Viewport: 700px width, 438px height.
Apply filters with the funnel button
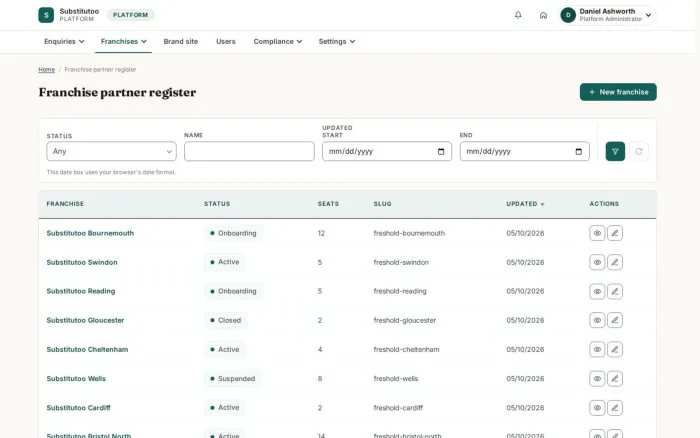coord(615,151)
